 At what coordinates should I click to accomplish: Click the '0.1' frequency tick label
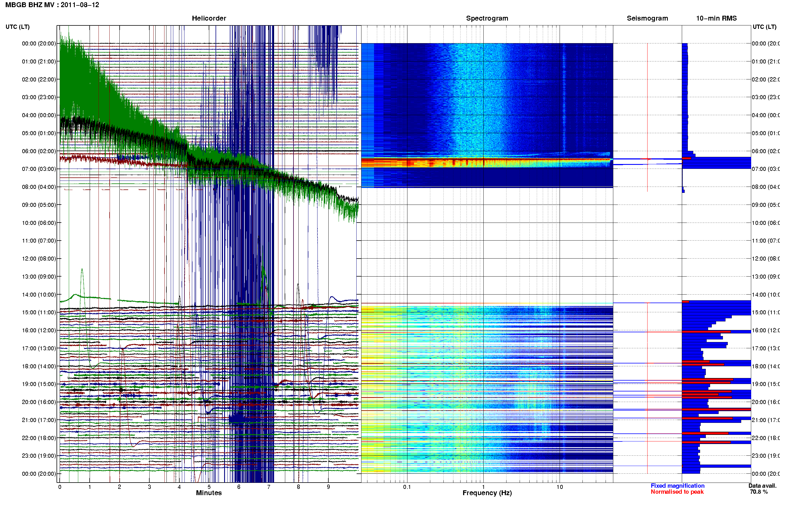coord(407,487)
